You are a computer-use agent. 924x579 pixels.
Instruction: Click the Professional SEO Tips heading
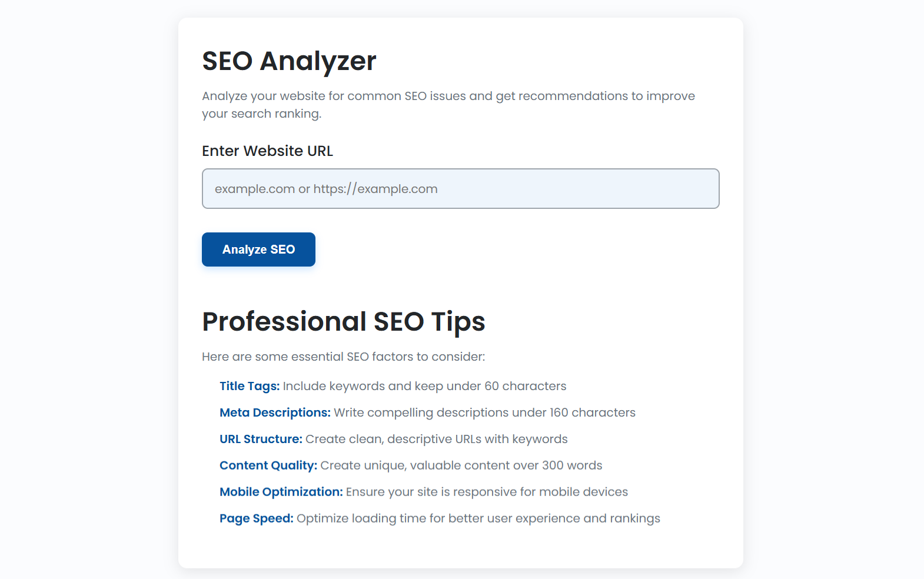pos(344,321)
